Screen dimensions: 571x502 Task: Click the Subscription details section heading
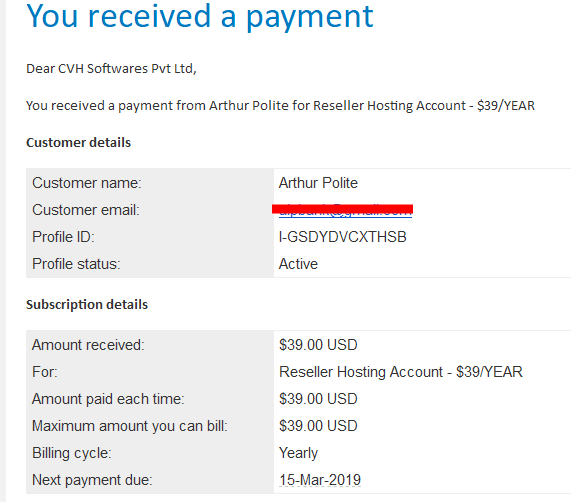pos(87,305)
